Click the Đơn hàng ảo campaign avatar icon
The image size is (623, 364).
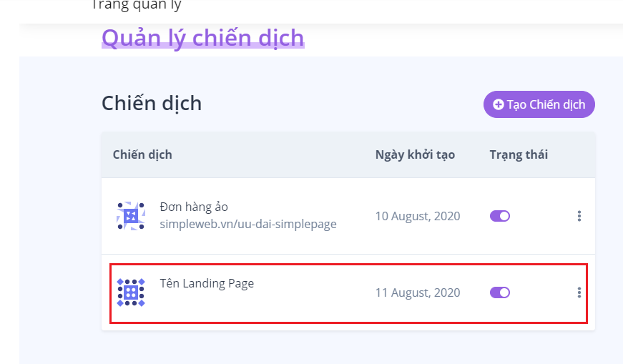pyautogui.click(x=131, y=216)
